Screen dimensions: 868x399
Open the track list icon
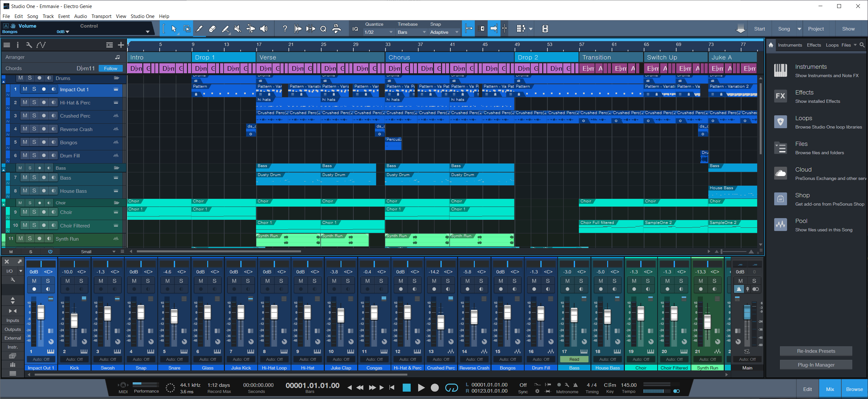[7, 45]
